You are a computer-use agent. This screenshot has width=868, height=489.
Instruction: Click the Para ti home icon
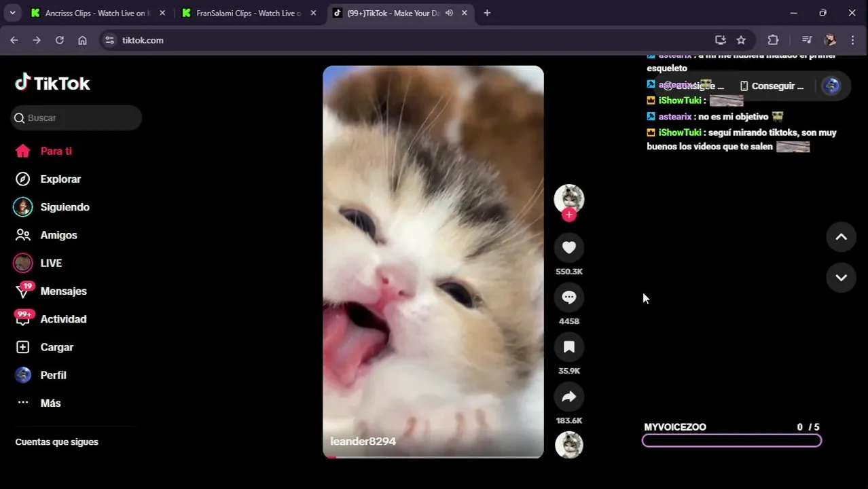(x=23, y=151)
